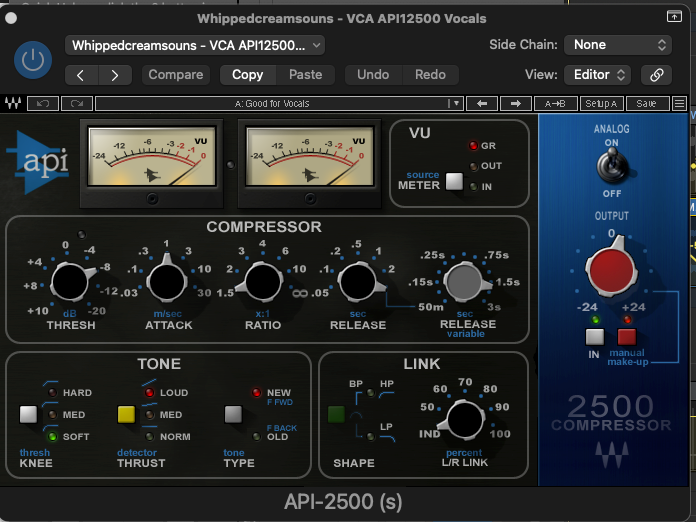Click the gray variable RELEASE knob
The image size is (696, 522).
click(464, 282)
